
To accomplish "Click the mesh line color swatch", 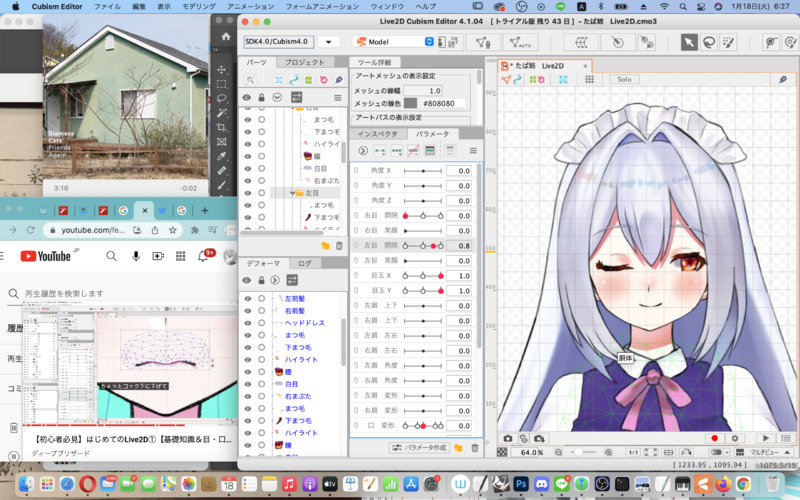I will [x=410, y=103].
